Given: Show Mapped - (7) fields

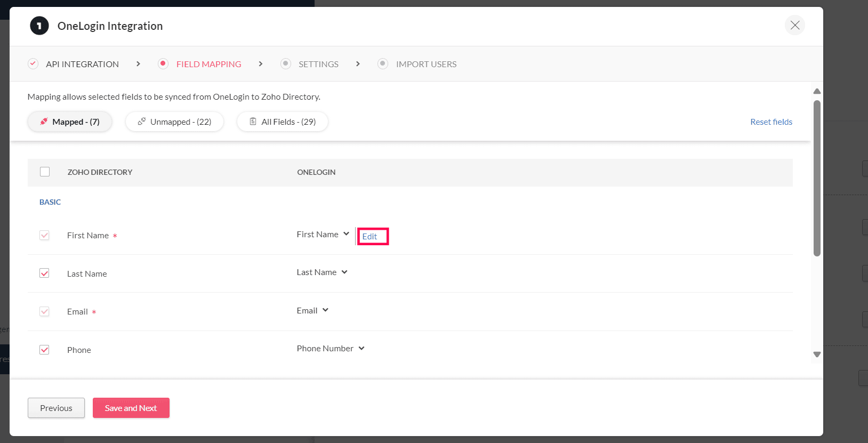Looking at the screenshot, I should point(70,122).
